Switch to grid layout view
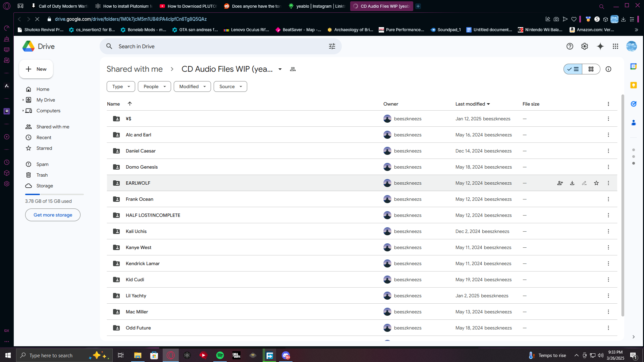The image size is (644, 362). coord(591,69)
